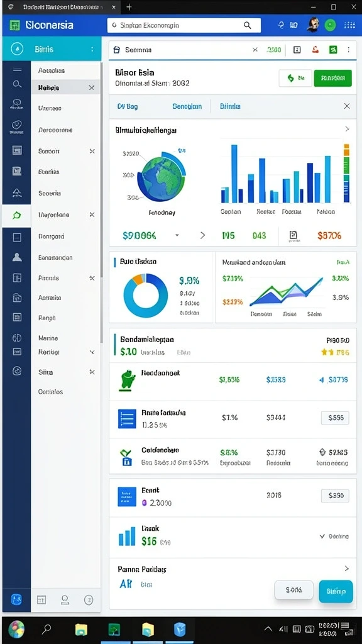Screen dimensions: 362x644
Task: Click the magnifier icon in search bar
Action: (x=247, y=25)
